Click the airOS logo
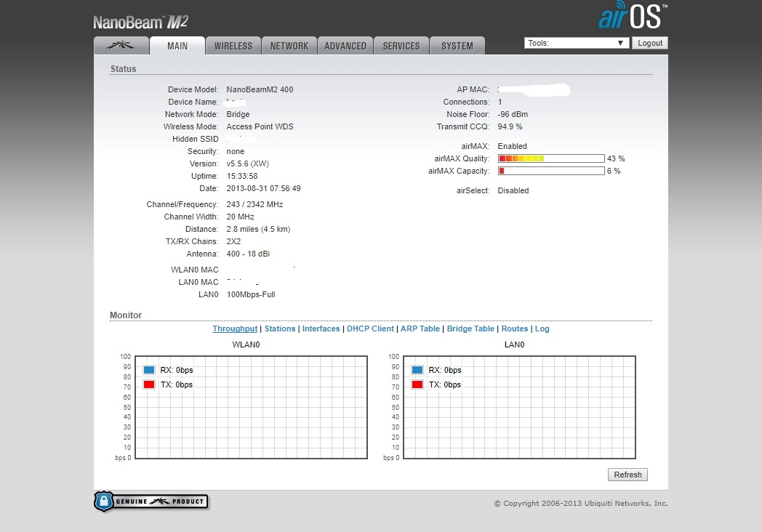The height and width of the screenshot is (532, 762). 633,15
